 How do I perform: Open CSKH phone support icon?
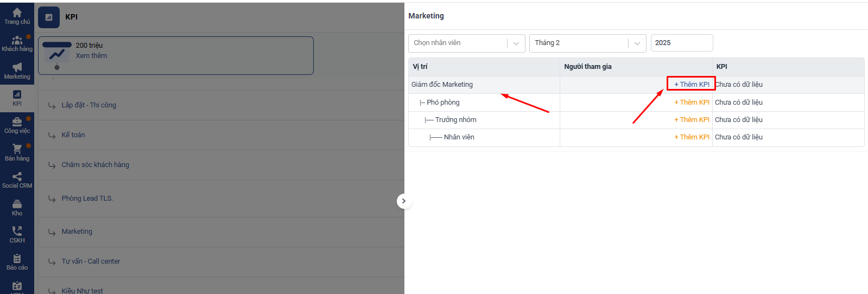point(17,232)
